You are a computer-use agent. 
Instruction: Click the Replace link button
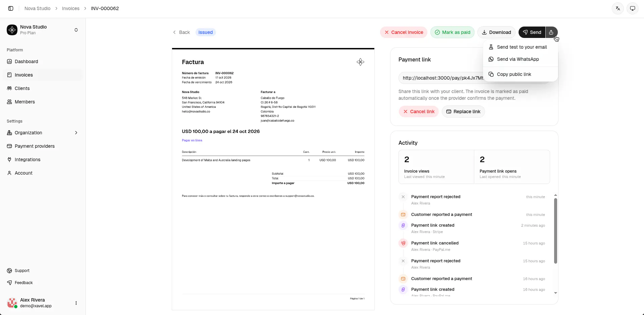[463, 111]
